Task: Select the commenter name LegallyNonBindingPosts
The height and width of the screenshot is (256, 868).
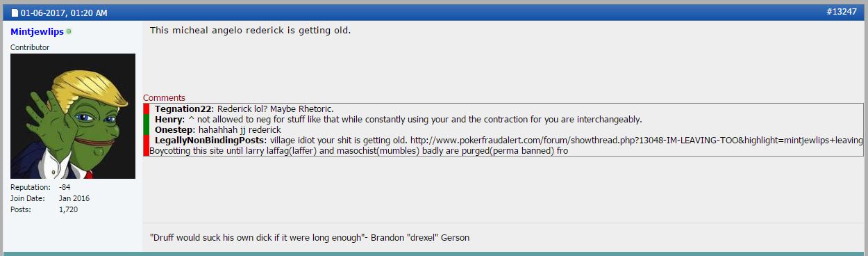Action: [210, 141]
